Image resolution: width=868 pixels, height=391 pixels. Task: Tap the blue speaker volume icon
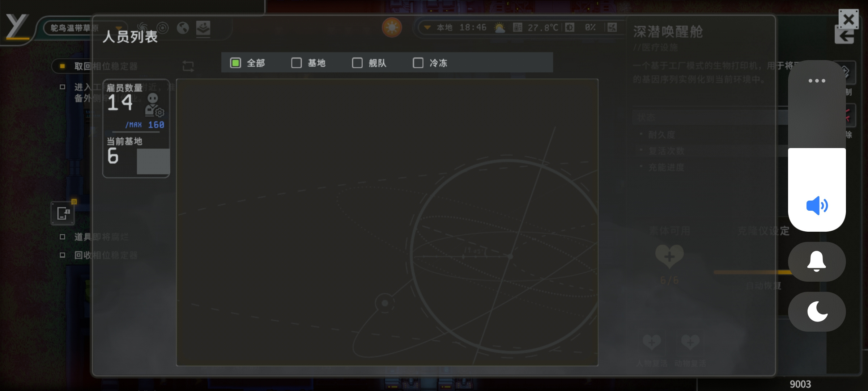(x=817, y=206)
